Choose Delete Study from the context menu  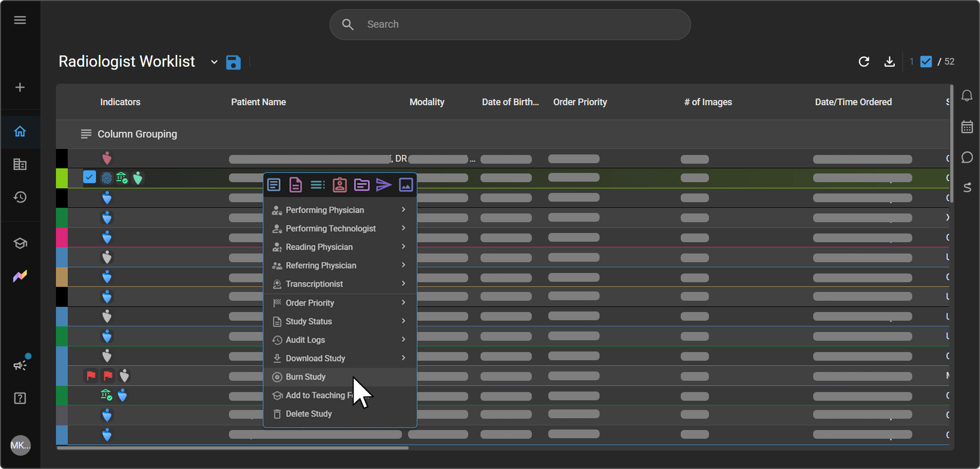point(339,414)
